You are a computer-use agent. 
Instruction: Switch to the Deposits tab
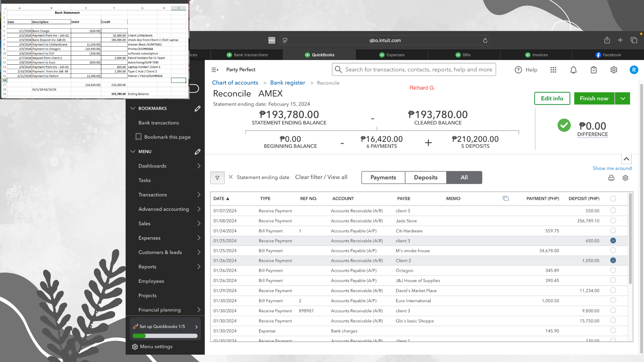pyautogui.click(x=426, y=178)
